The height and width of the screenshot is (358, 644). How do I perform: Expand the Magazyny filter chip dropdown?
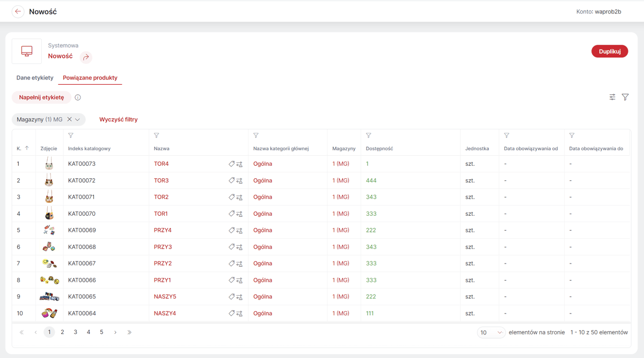(78, 120)
